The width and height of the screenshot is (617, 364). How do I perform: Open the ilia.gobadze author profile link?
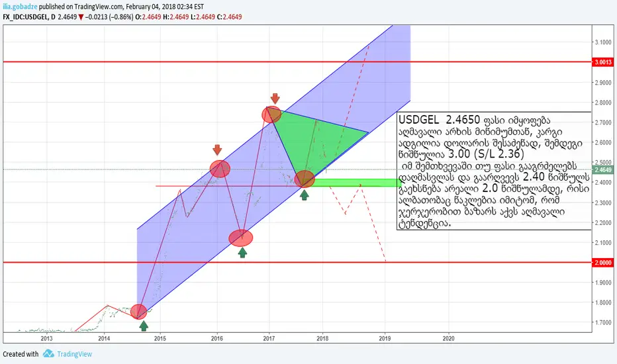click(x=20, y=7)
